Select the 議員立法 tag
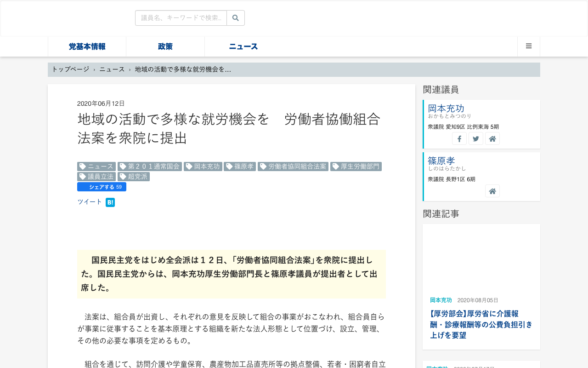The height and width of the screenshot is (368, 588). coord(96,177)
